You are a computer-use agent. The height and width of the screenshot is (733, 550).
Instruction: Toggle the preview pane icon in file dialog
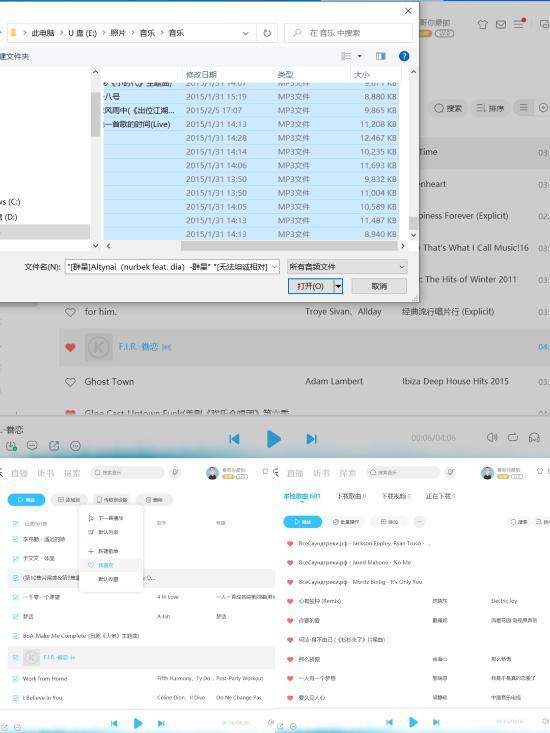[381, 56]
